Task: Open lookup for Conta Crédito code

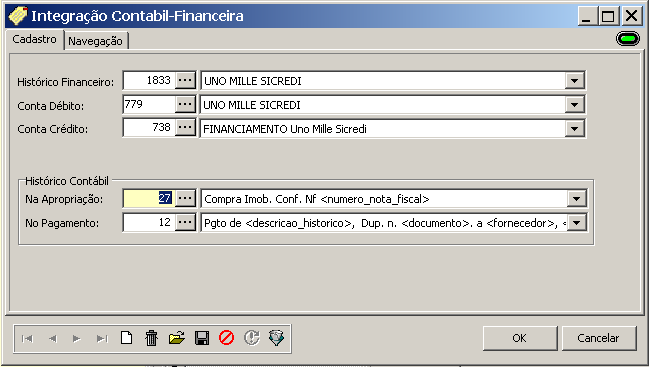Action: tap(185, 128)
